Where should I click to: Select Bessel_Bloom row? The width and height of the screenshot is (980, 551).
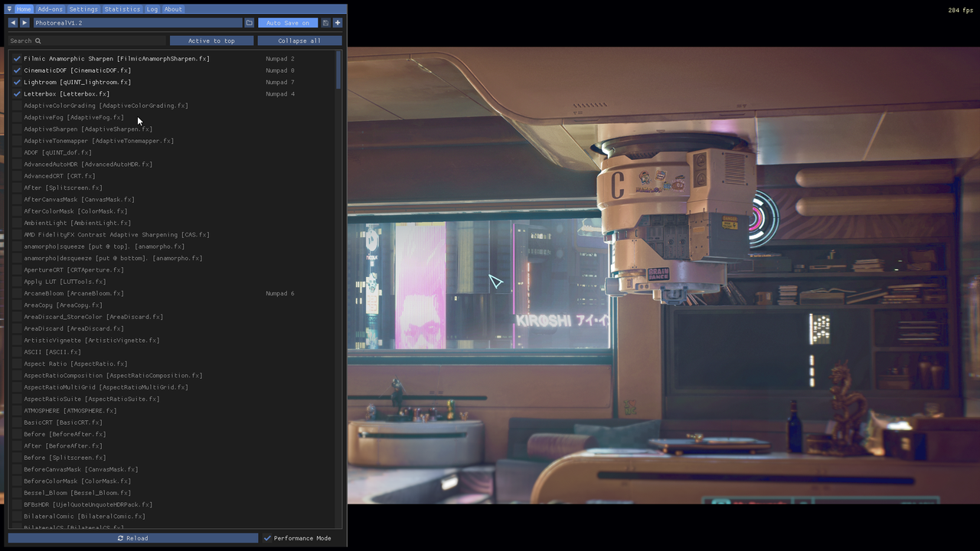(77, 493)
